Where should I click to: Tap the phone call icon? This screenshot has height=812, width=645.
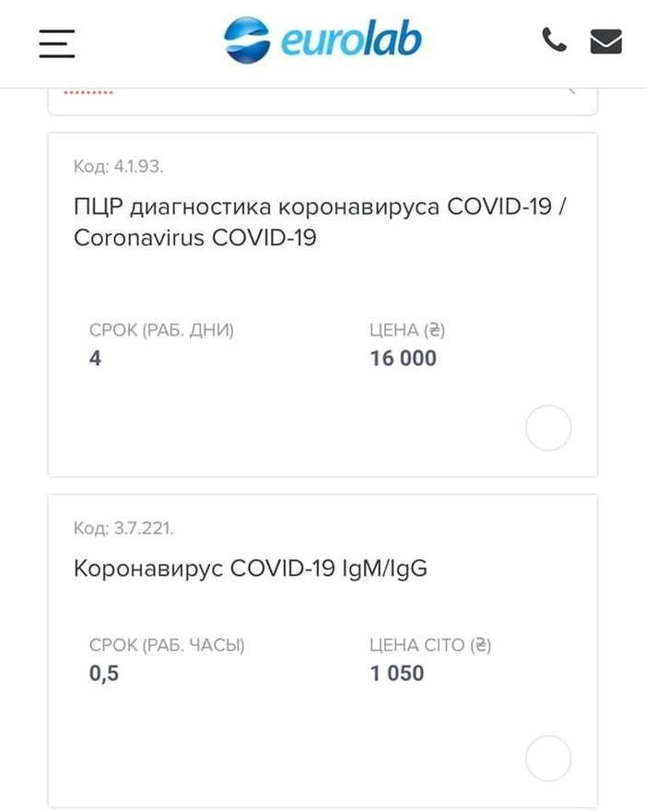(x=554, y=41)
